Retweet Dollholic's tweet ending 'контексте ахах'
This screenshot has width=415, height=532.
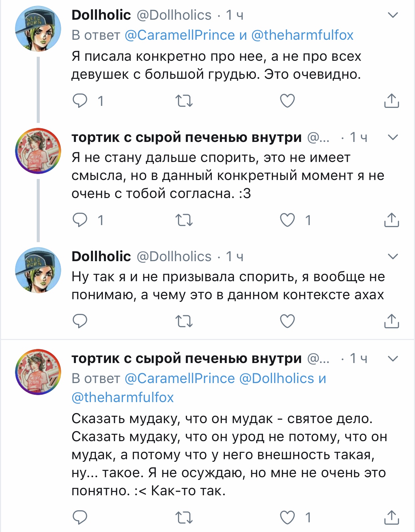point(184,321)
